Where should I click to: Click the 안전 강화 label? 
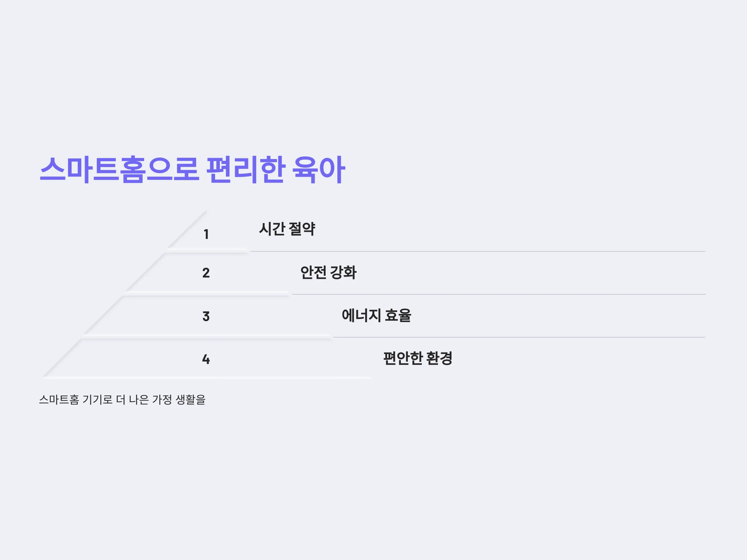[x=328, y=272]
